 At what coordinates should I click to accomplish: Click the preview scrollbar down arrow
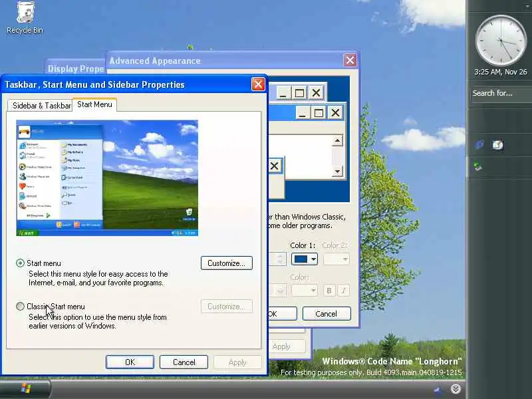pos(337,171)
